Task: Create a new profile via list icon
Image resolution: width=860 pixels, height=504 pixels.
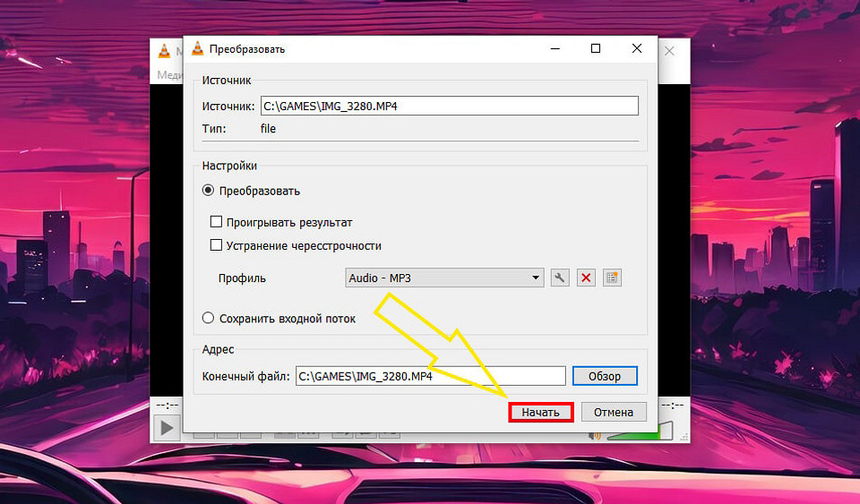Action: [612, 278]
